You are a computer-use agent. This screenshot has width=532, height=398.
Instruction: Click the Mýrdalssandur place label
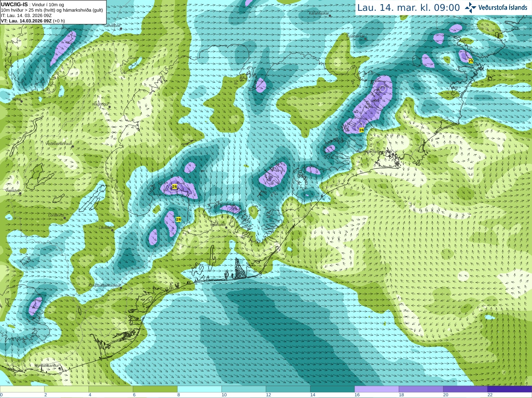click(x=47, y=366)
